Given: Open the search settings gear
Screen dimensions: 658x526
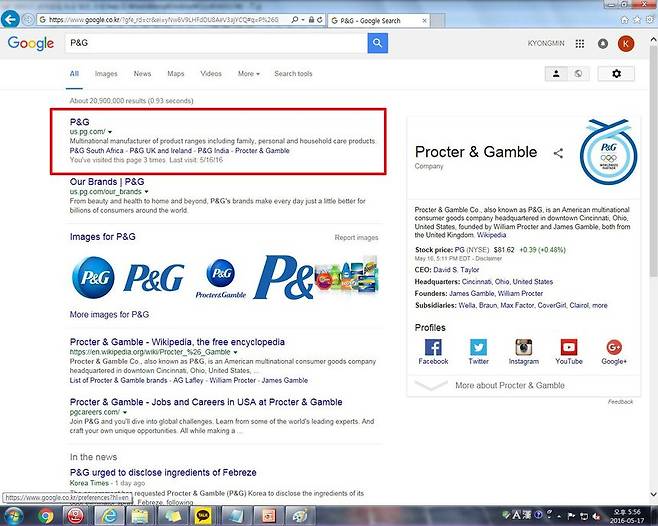Looking at the screenshot, I should click(616, 74).
